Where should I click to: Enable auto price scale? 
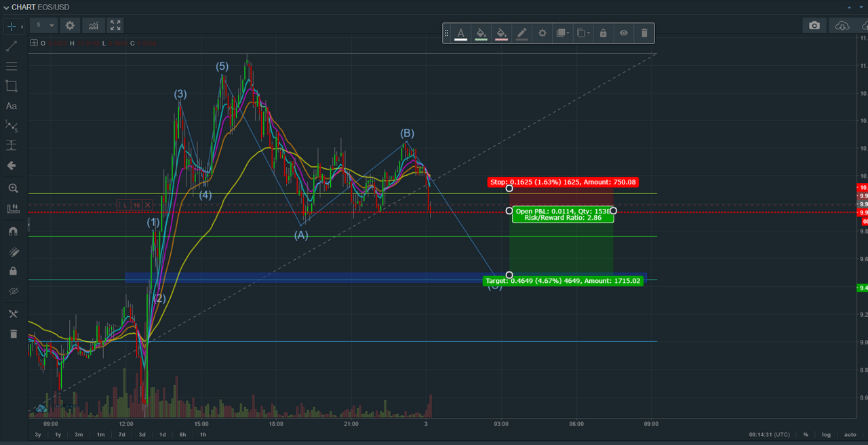(x=850, y=434)
